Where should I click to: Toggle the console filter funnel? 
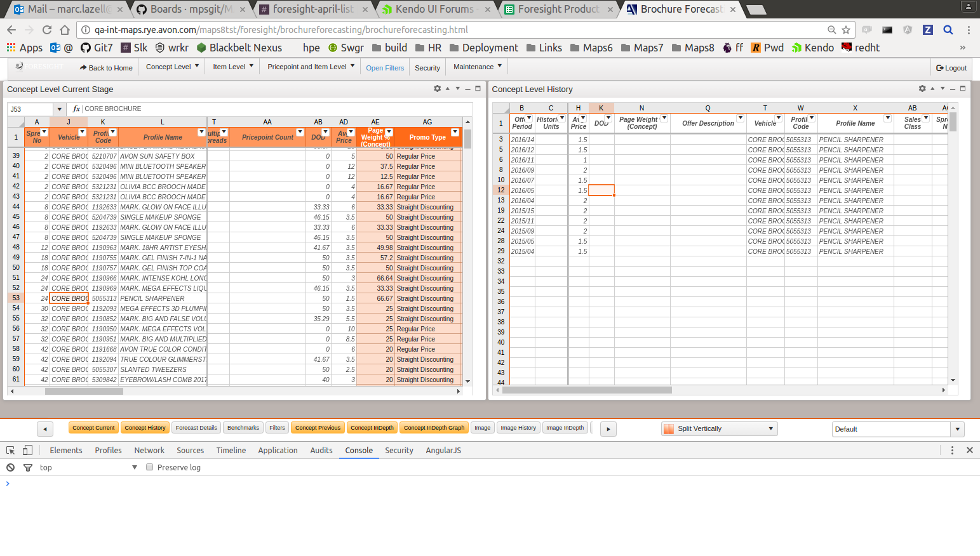click(x=28, y=467)
